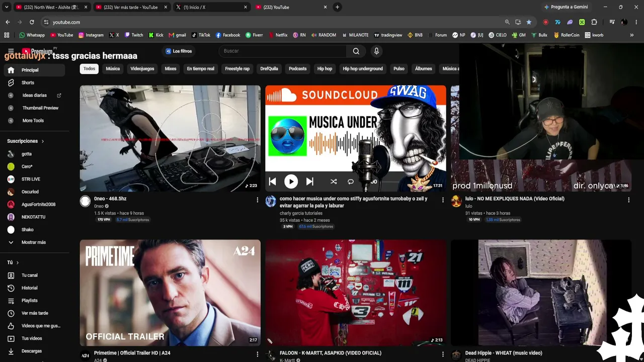Select the Podcasts filter chip

297,69
